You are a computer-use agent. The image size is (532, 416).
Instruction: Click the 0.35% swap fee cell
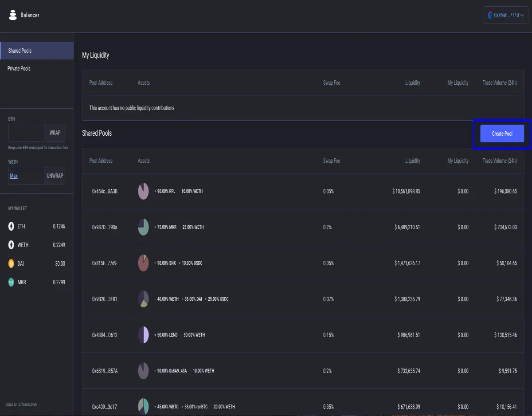[x=329, y=407]
